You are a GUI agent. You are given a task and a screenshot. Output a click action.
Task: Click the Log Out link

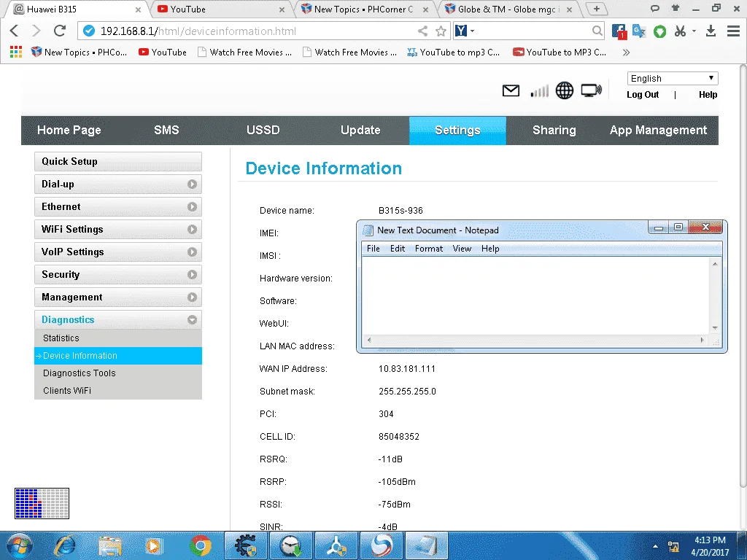coord(643,95)
